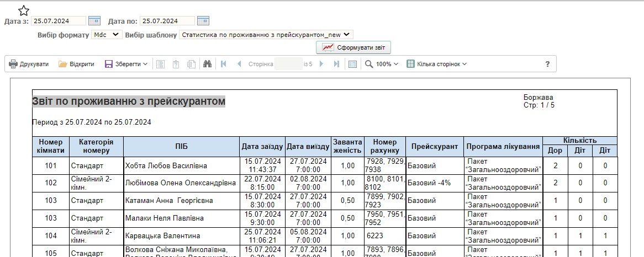Image resolution: width=644 pixels, height=257 pixels.
Task: Go to the first page
Action: (x=224, y=64)
